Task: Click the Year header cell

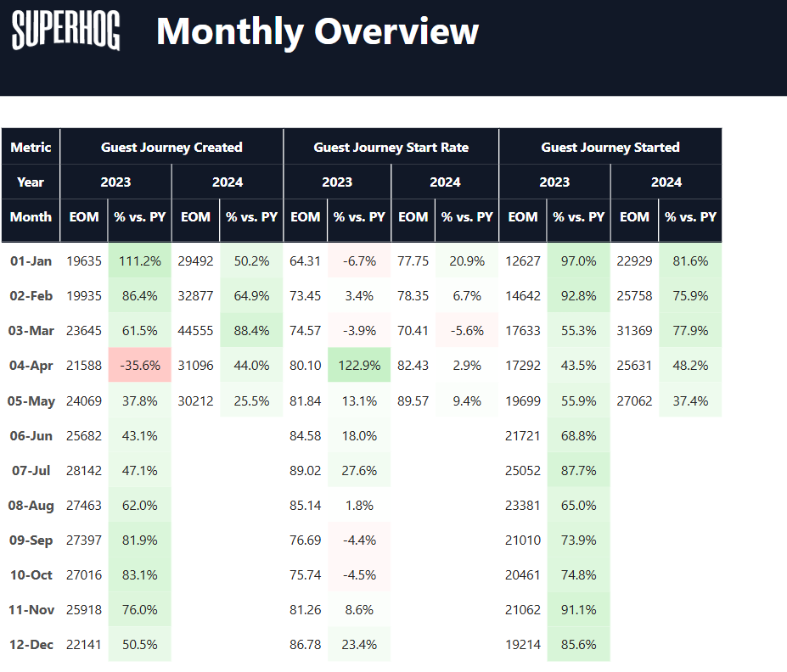Action: (31, 182)
